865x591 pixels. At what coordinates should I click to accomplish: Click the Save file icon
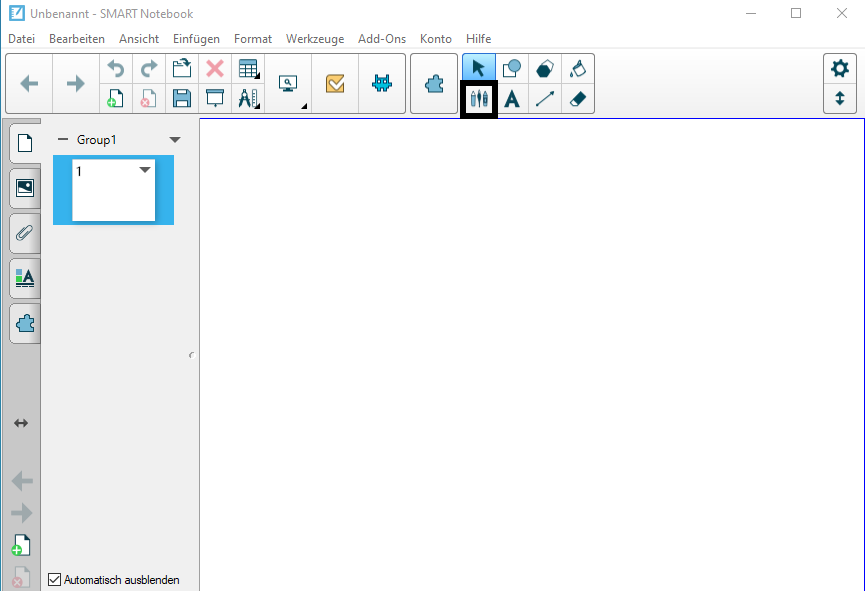tap(182, 98)
